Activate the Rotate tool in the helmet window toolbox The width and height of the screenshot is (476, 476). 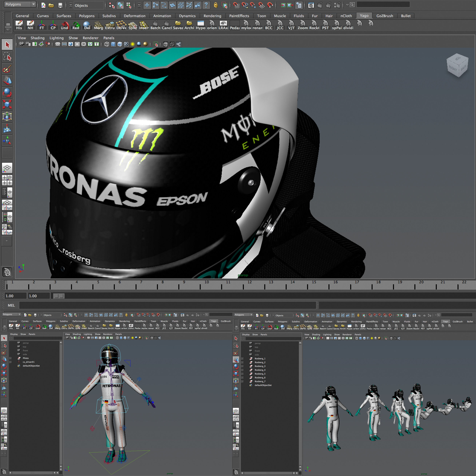7,92
